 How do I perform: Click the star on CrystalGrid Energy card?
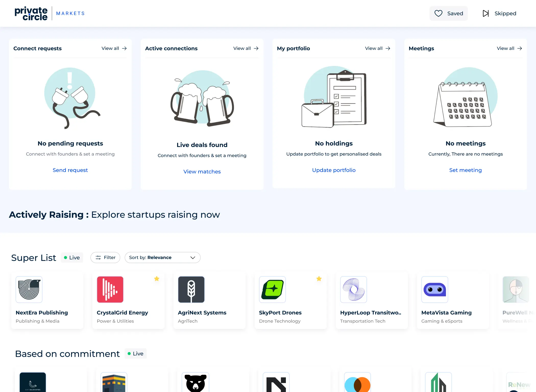coord(157,279)
